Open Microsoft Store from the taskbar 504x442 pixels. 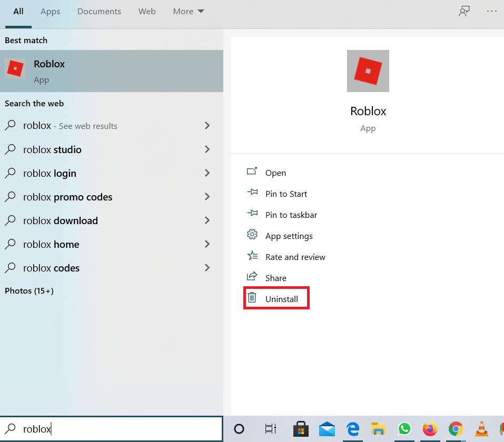click(301, 429)
